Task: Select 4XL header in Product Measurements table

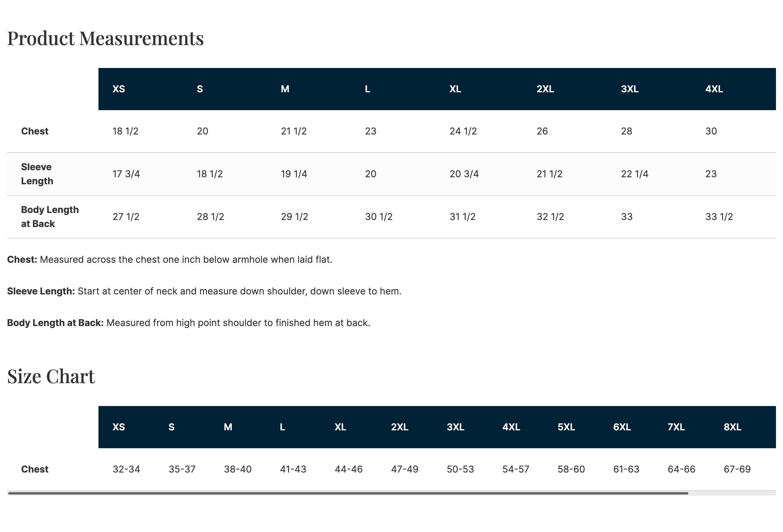Action: click(x=714, y=89)
